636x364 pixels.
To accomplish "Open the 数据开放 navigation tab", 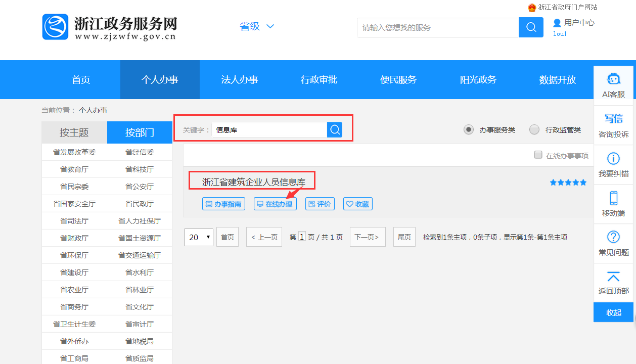I will 558,80.
